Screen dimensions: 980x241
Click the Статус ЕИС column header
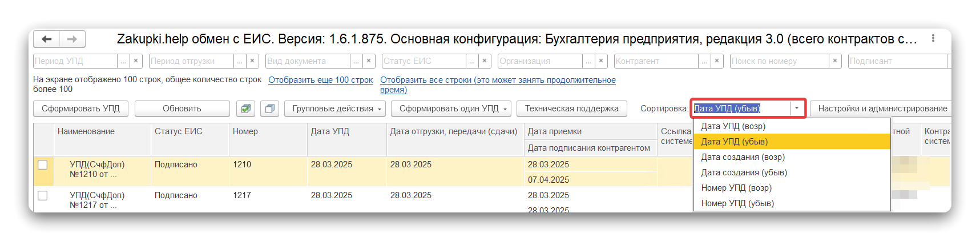[x=190, y=139]
